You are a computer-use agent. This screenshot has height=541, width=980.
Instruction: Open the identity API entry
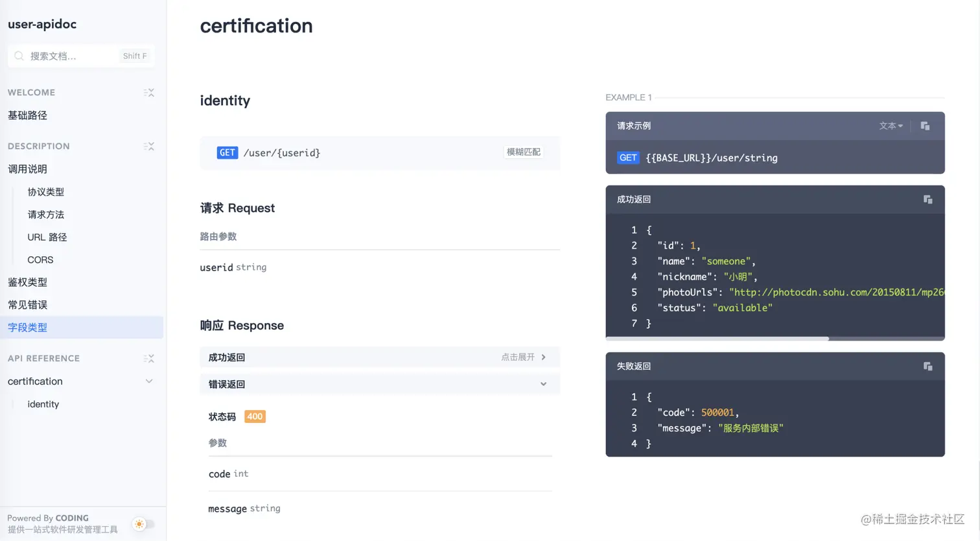click(x=43, y=404)
